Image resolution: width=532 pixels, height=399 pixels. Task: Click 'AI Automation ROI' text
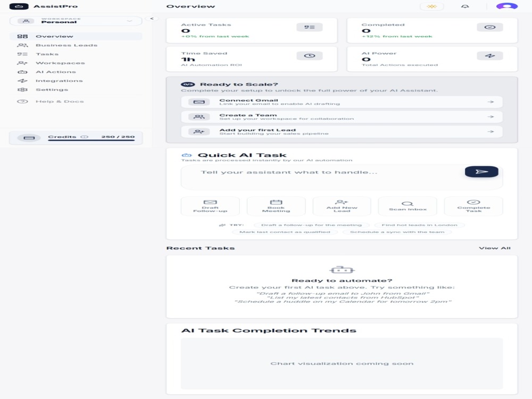tap(211, 65)
